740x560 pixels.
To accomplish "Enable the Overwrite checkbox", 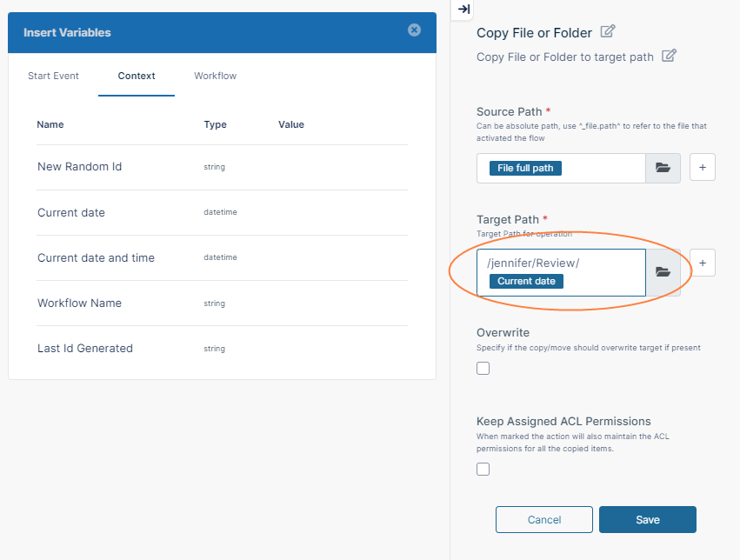I will (483, 368).
